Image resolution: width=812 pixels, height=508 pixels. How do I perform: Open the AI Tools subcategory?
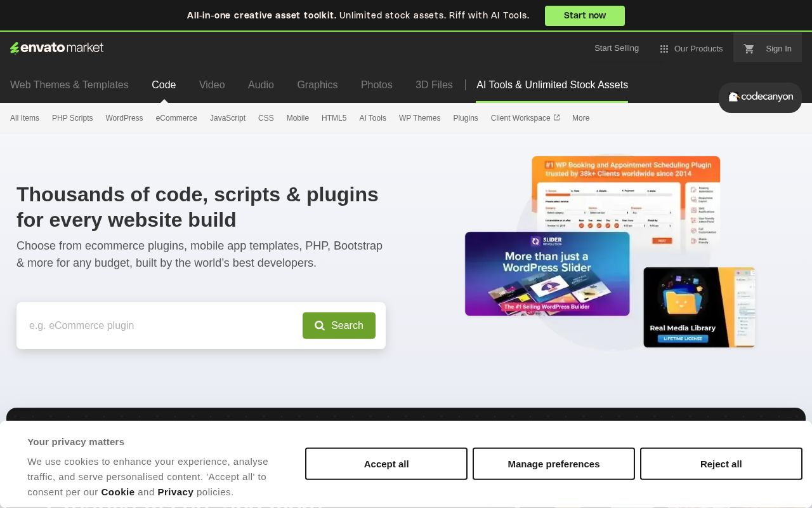click(x=372, y=118)
